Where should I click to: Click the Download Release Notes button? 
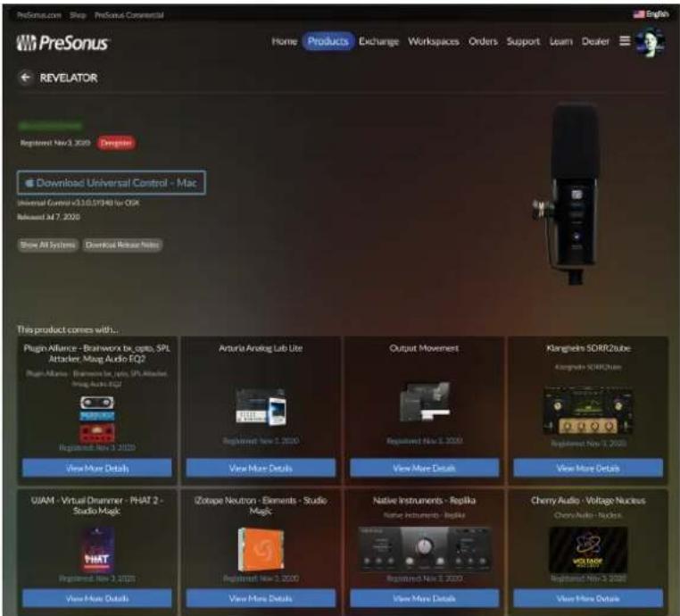pyautogui.click(x=122, y=245)
